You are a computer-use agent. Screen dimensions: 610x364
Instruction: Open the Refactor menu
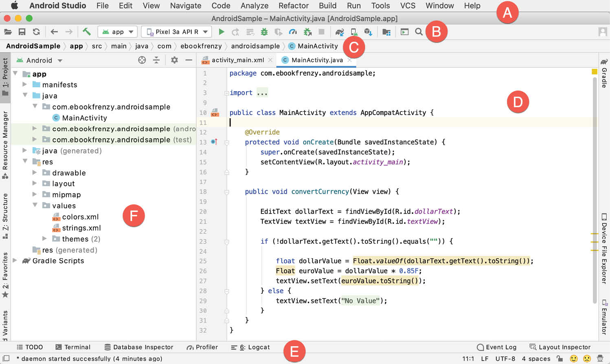293,6
